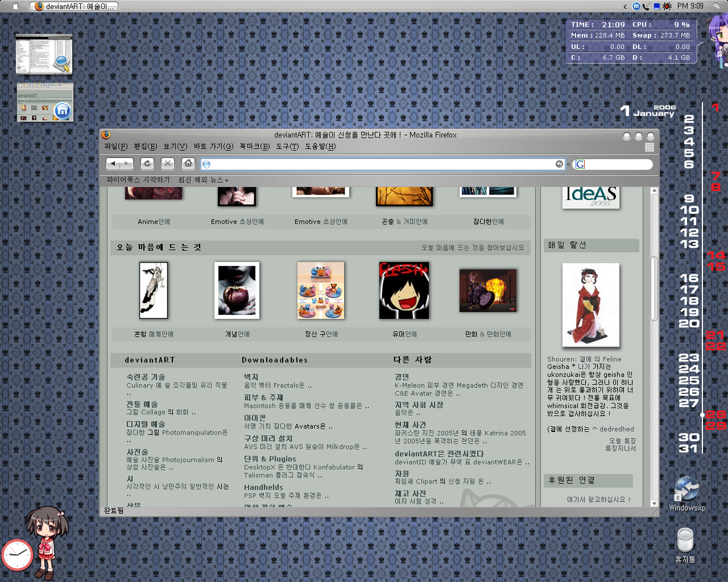Open the 파일(F) menu
Viewport: 728px width, 582px height.
tap(116, 147)
